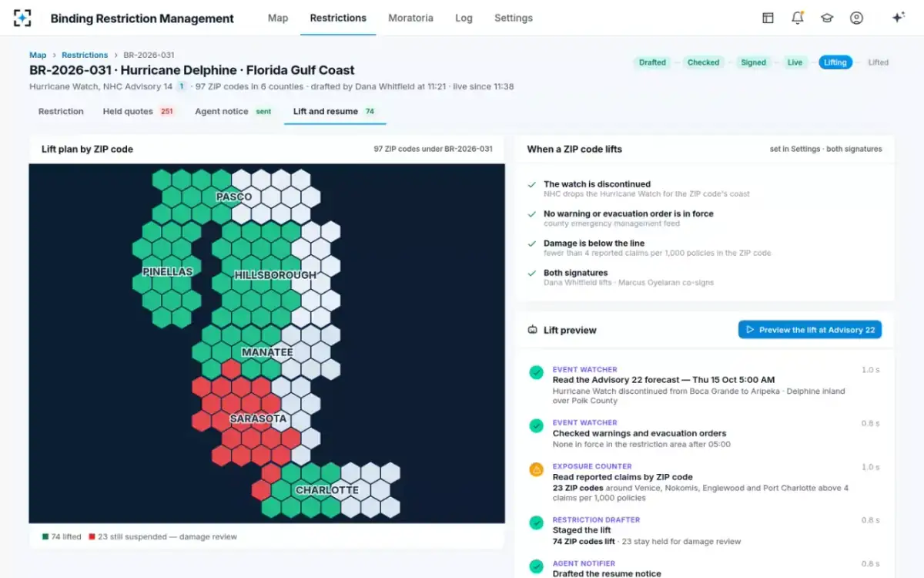This screenshot has width=924, height=578.
Task: Click the checkmark beside Damage is below the line
Action: [x=531, y=244]
